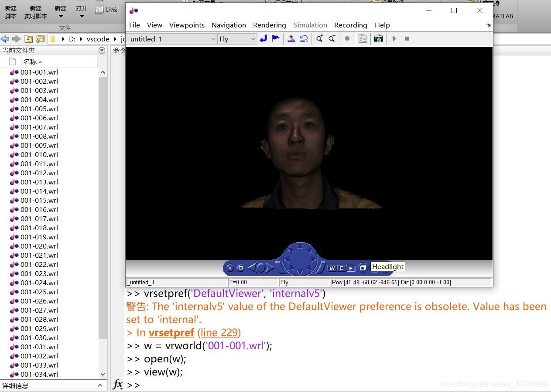Click the left arrow on navigation wheel
Viewport: 551px width, 392px height.
click(287, 260)
